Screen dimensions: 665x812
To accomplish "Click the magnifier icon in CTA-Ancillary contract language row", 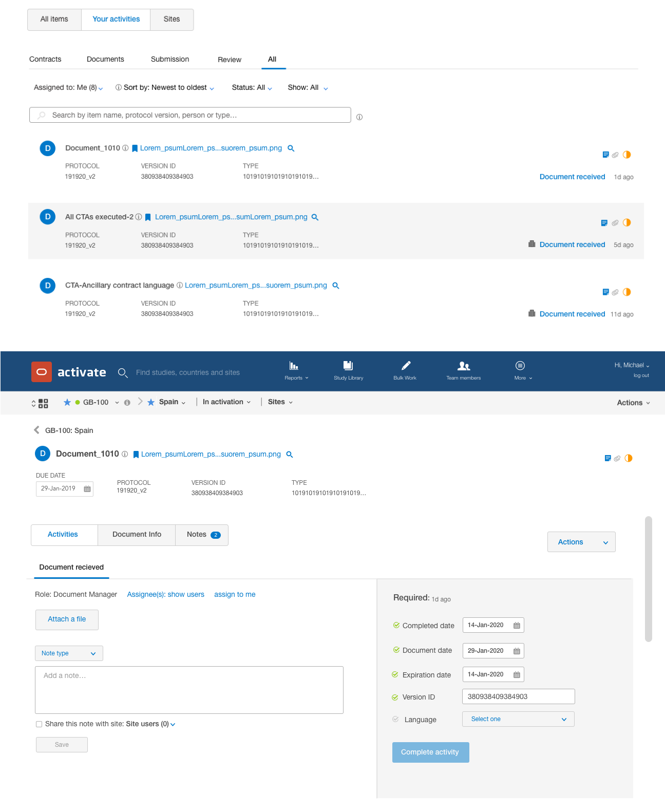I will click(336, 286).
